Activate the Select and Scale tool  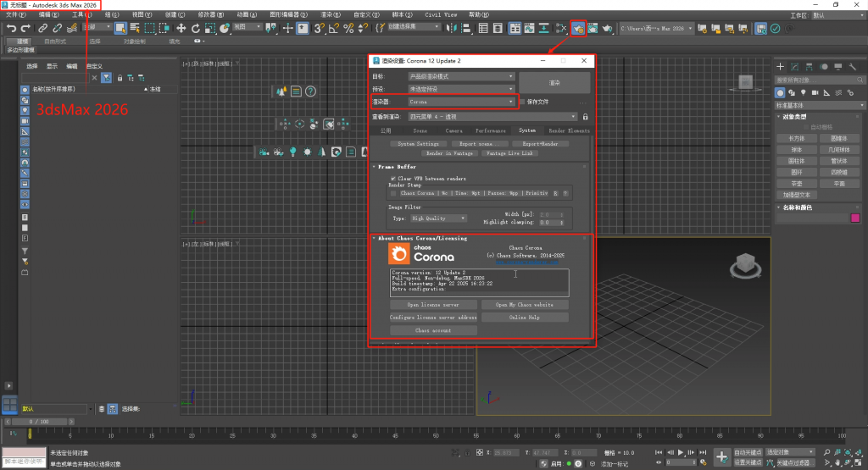tap(210, 28)
